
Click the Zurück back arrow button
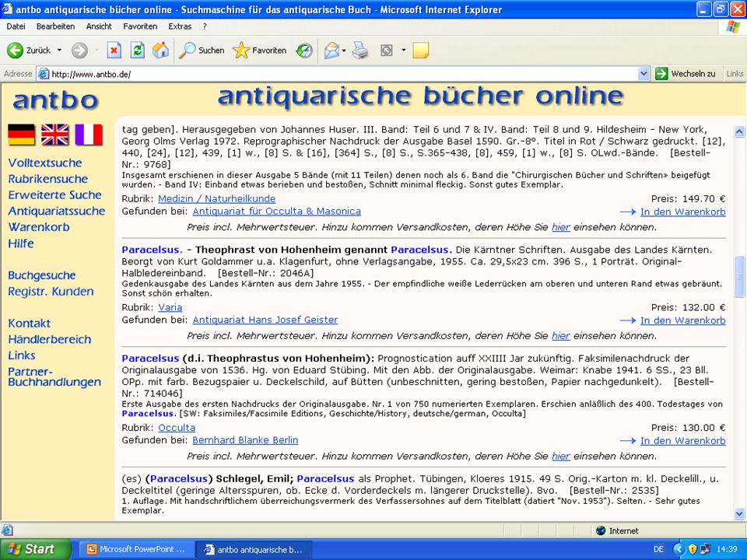[29, 50]
